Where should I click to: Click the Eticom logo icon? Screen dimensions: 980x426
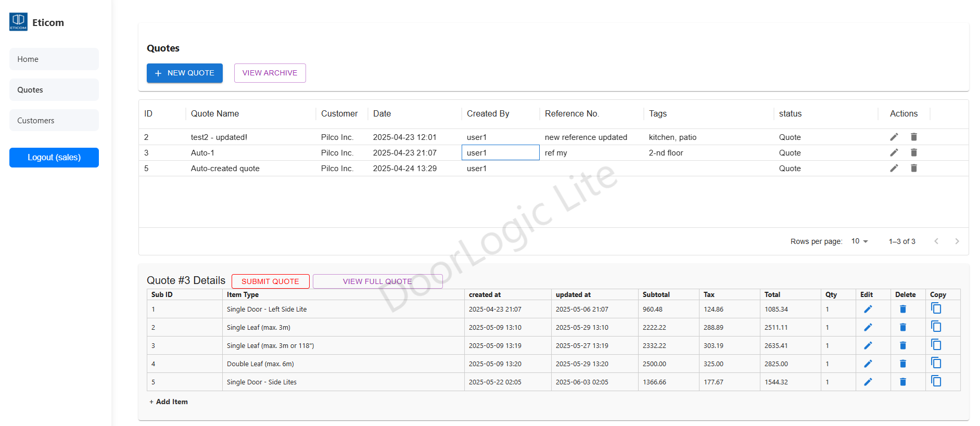pyautogui.click(x=18, y=22)
